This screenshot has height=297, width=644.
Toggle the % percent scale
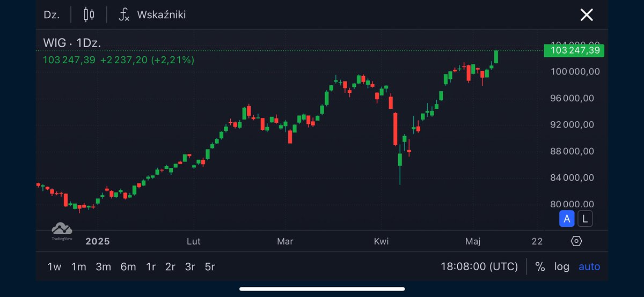coord(540,266)
